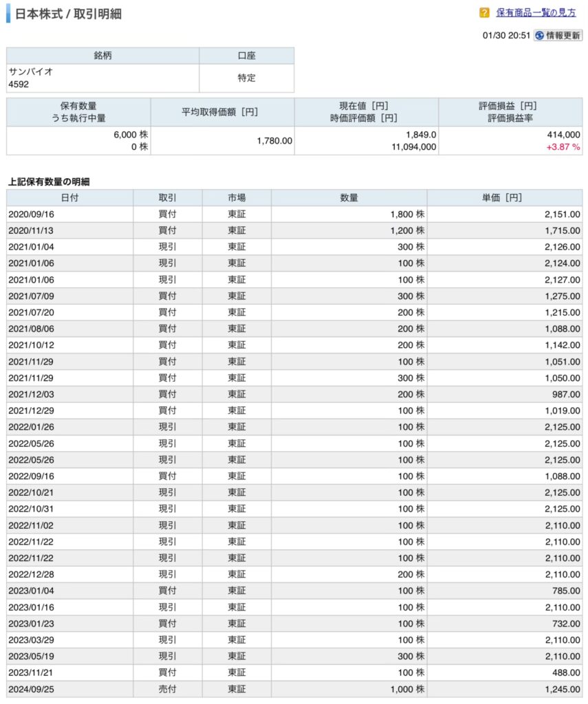Click the 488.00 unit price cell
The image size is (588, 704).
[566, 672]
